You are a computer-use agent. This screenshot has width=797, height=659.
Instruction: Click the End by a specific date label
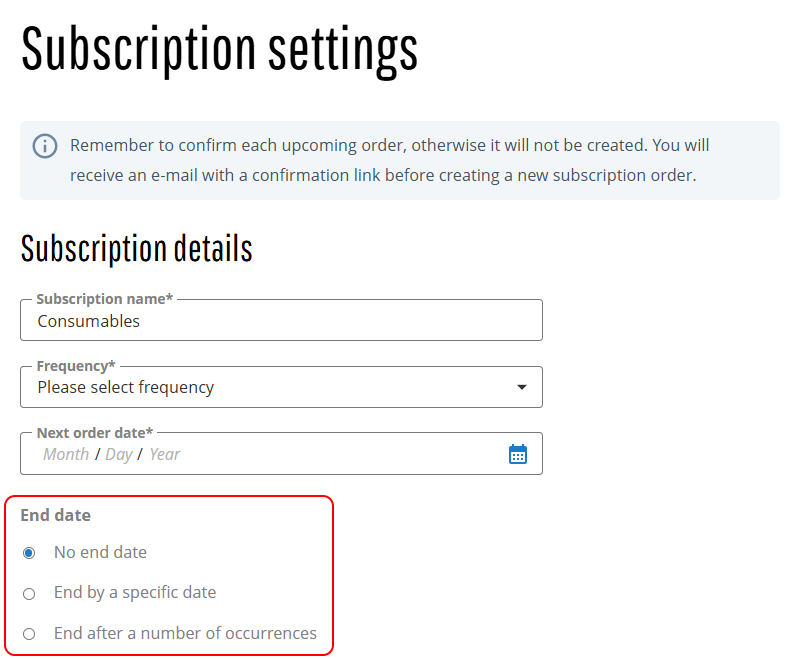pos(135,592)
